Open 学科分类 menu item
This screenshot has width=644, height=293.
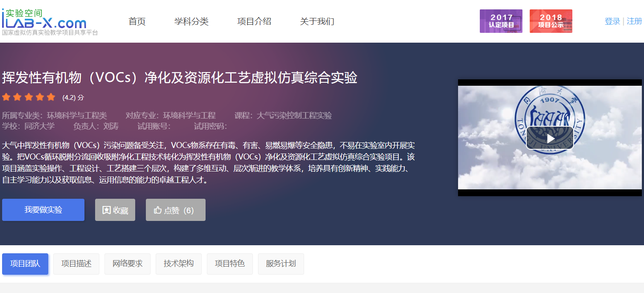pos(191,21)
